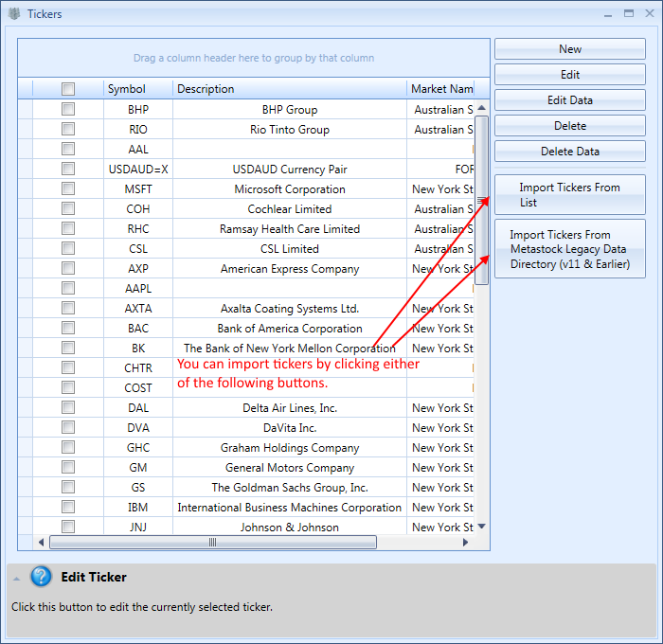Viewport: 663px width, 644px height.
Task: Click the vertical scrollbar thumb
Action: point(481,200)
